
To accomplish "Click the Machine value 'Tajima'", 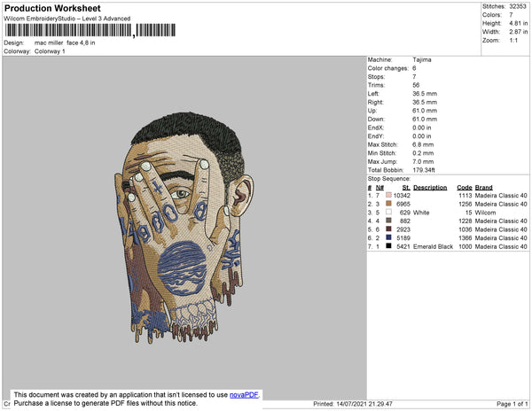I will click(422, 59).
